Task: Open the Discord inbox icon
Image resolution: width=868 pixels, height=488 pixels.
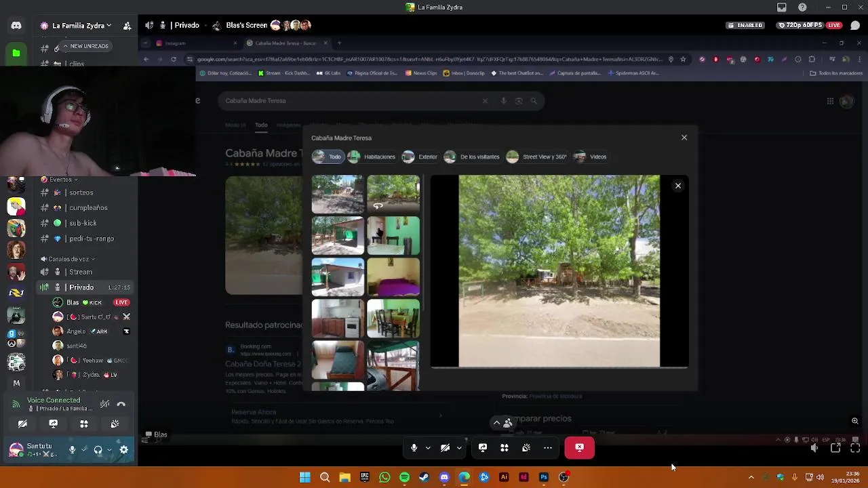Action: 782,7
